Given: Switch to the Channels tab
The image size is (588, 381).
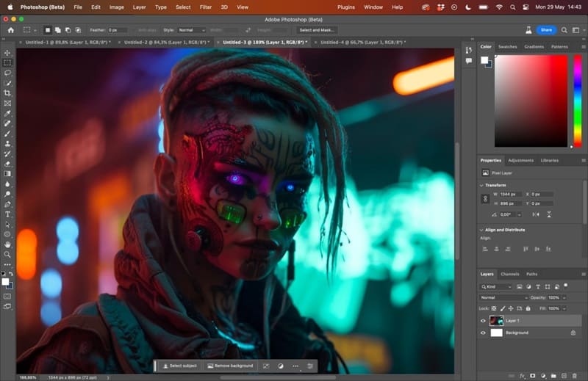Looking at the screenshot, I should (x=510, y=274).
